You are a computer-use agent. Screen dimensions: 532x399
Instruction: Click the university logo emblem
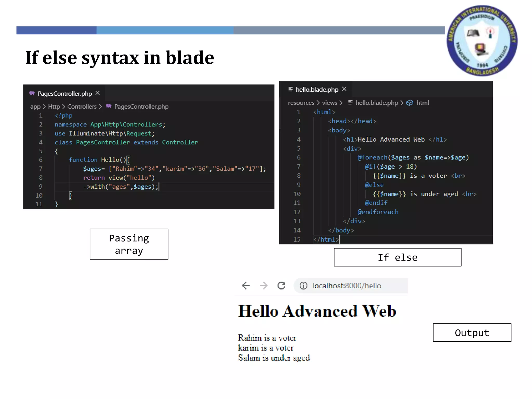click(482, 41)
